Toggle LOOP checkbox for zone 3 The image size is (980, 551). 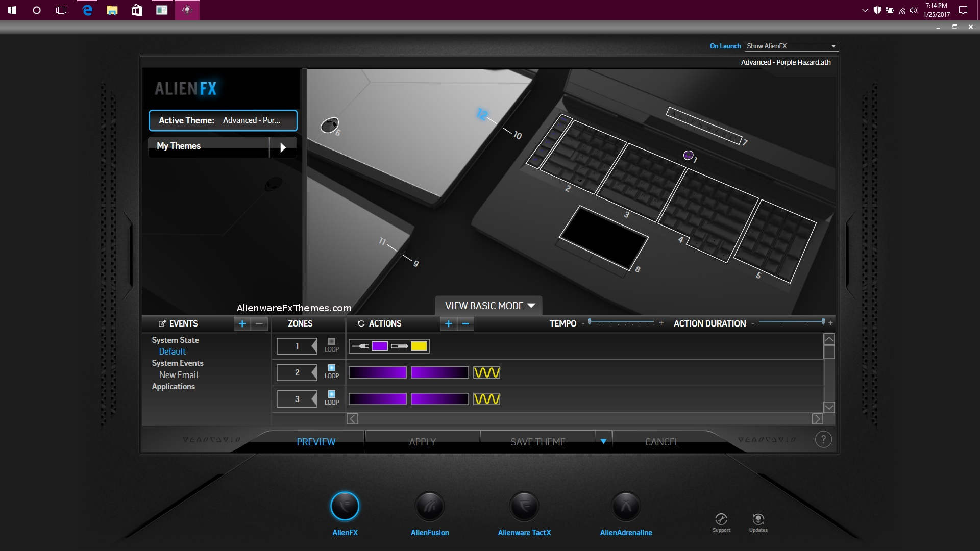[332, 394]
